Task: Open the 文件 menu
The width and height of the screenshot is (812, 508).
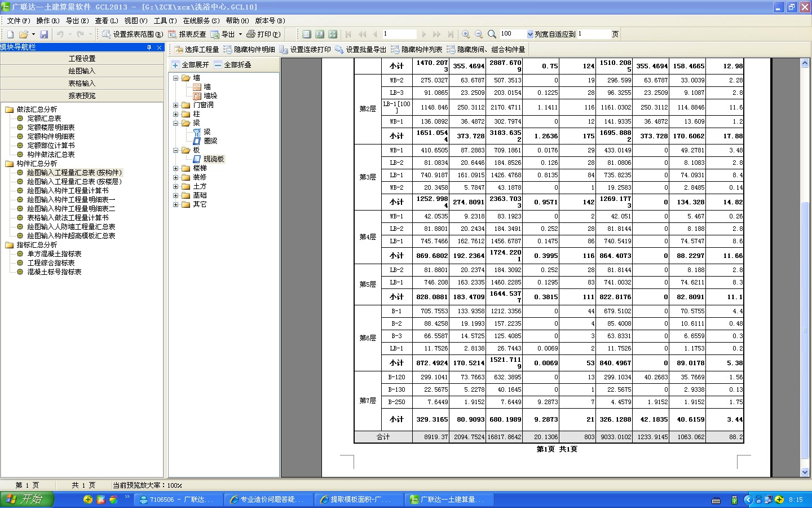Action: tap(19, 20)
